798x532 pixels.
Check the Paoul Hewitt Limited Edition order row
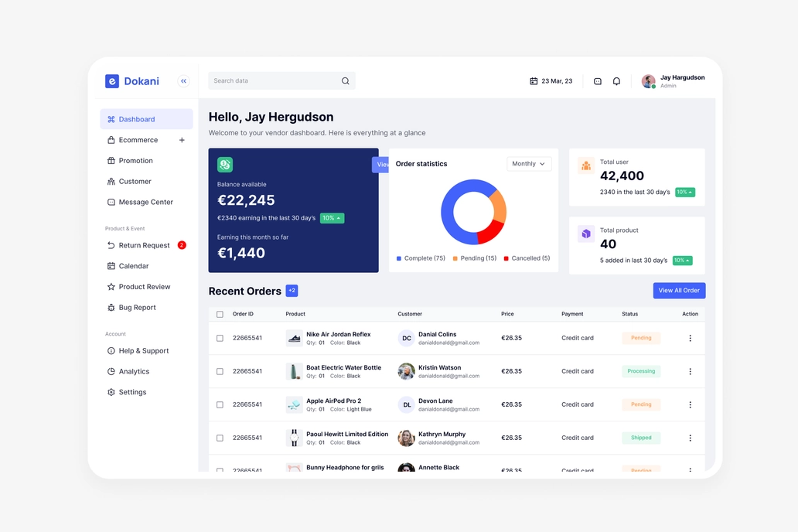tap(220, 438)
